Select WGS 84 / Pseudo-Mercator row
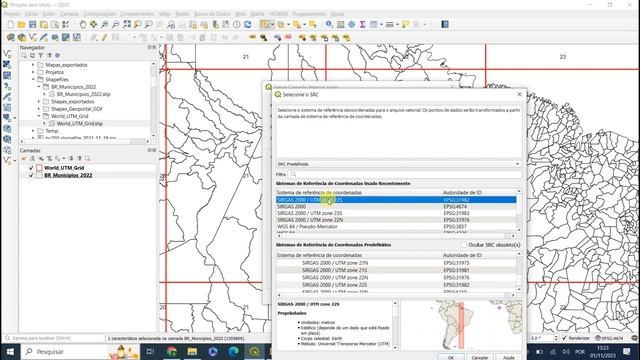This screenshot has width=640, height=360. [x=396, y=226]
